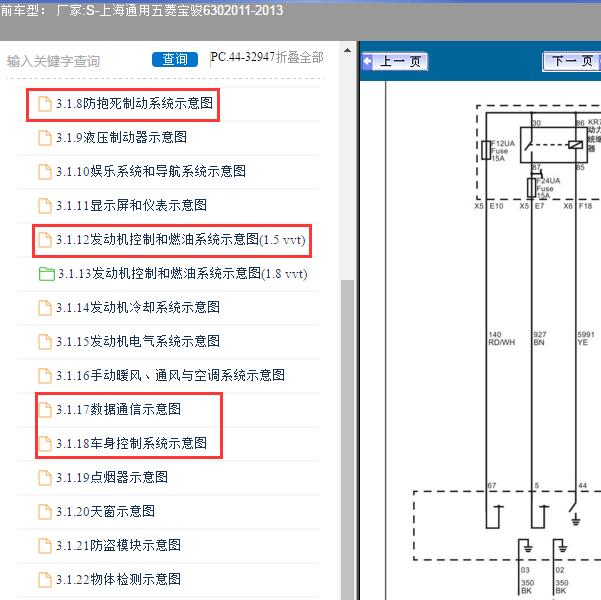Click the document icon beside 3.1.22物体检测示意图

point(45,580)
